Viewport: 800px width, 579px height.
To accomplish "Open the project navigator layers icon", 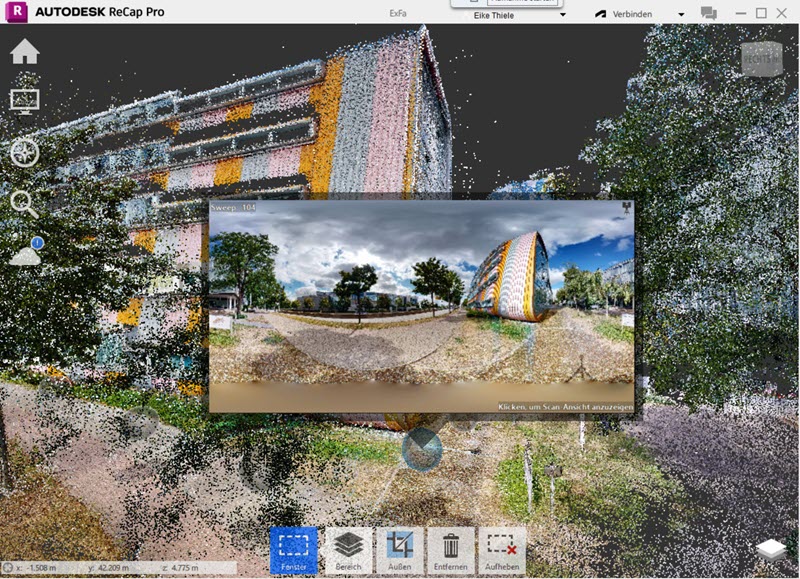I will point(770,550).
